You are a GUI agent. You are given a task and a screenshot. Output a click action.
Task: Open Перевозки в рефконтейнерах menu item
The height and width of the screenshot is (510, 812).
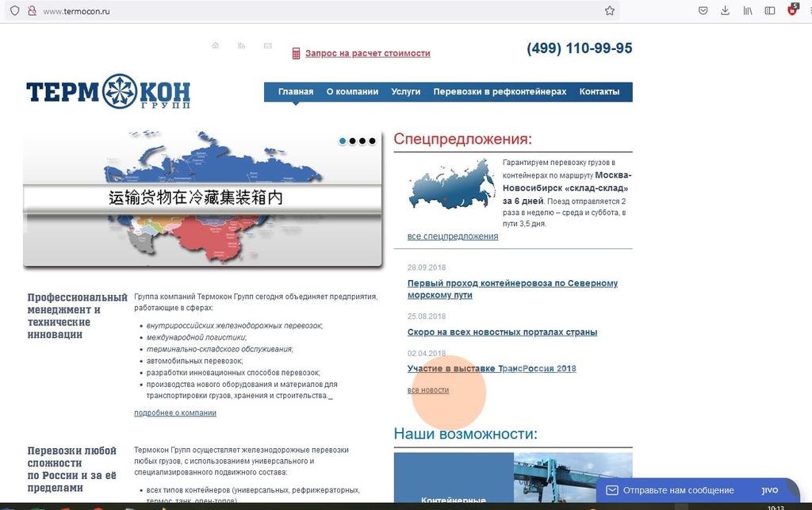coord(500,92)
